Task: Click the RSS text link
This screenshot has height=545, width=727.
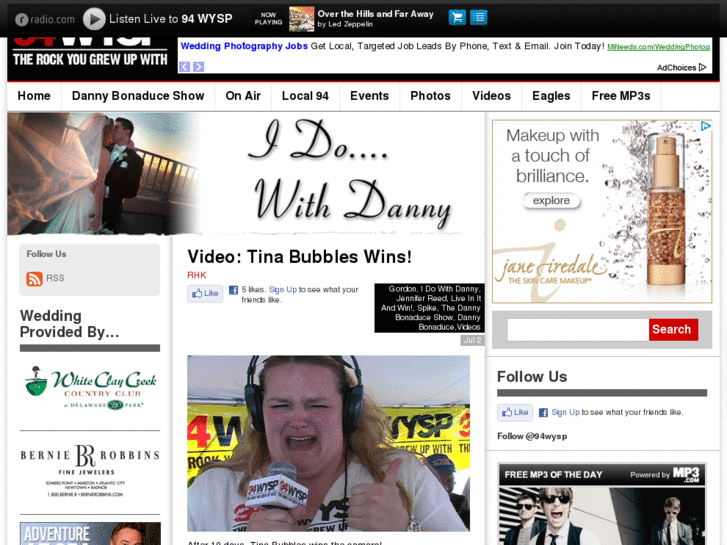Action: click(55, 278)
